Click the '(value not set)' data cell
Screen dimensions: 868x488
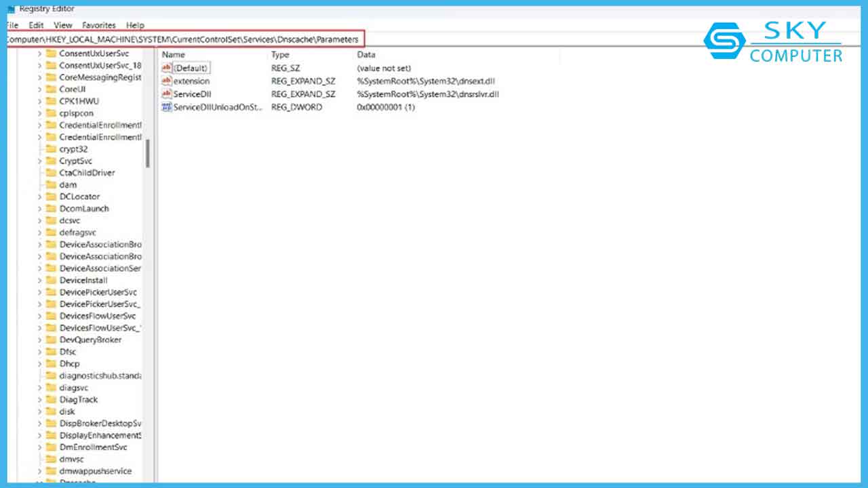(x=384, y=68)
